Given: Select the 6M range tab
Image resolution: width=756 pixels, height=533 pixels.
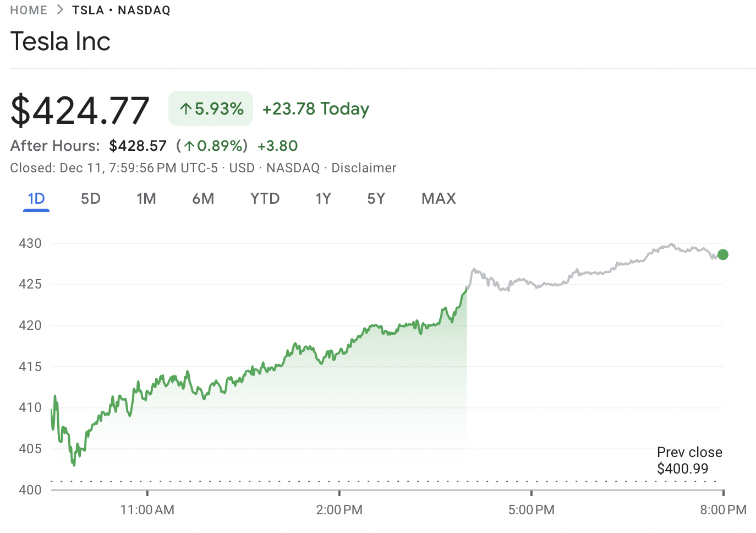Looking at the screenshot, I should tap(203, 199).
